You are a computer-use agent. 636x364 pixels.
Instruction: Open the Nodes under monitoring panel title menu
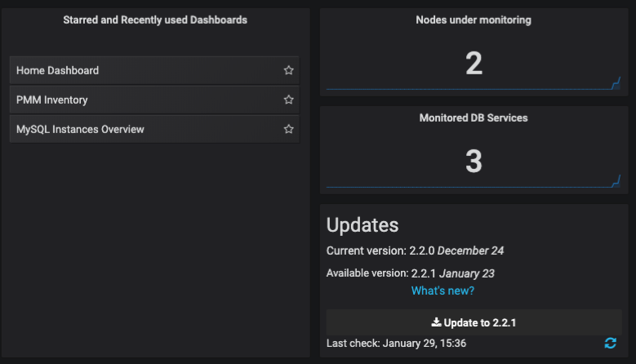click(474, 20)
